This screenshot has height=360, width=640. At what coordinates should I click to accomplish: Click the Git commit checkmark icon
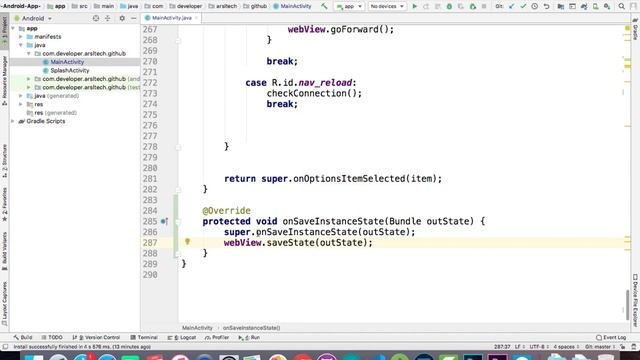[523, 6]
